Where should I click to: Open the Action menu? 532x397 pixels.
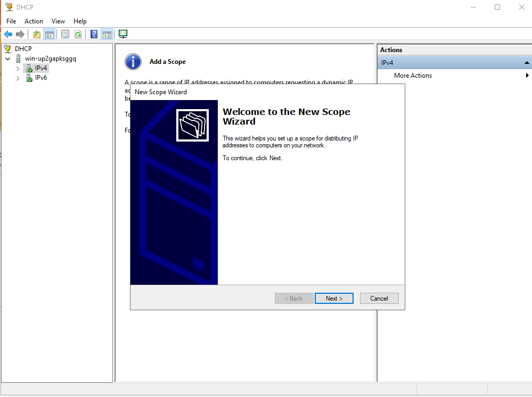(34, 21)
